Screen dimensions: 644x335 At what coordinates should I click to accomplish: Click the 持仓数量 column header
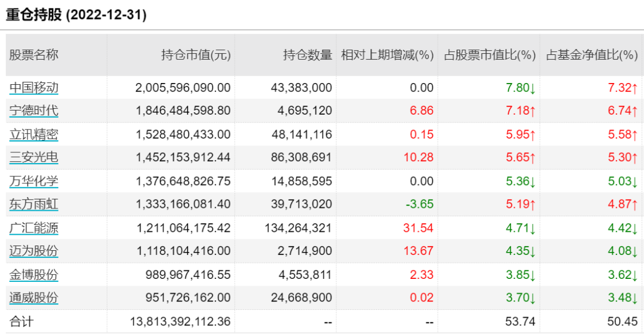[308, 55]
